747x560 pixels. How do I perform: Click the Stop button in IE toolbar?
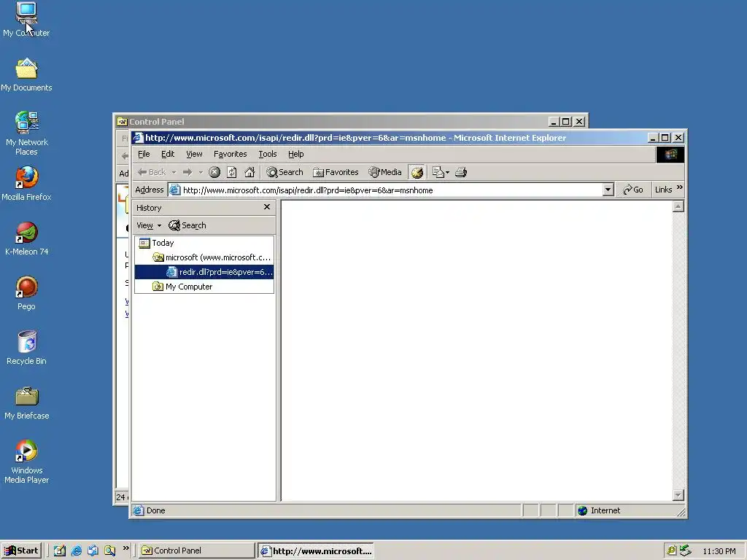pos(214,172)
